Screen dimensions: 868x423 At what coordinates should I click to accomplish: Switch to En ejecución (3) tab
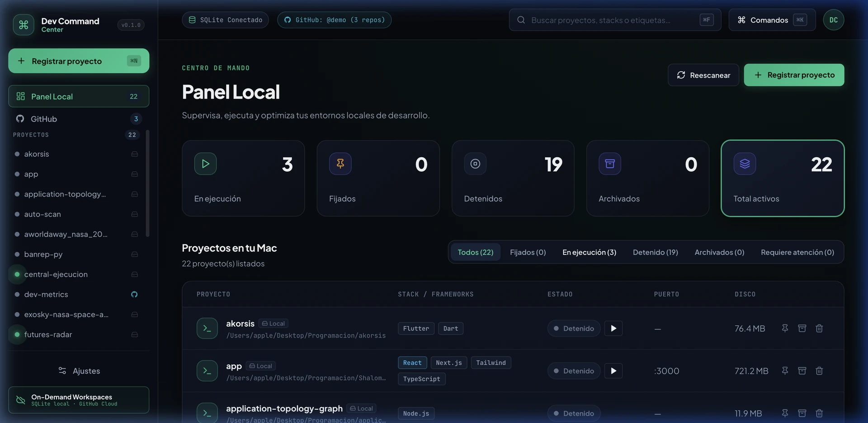[590, 252]
